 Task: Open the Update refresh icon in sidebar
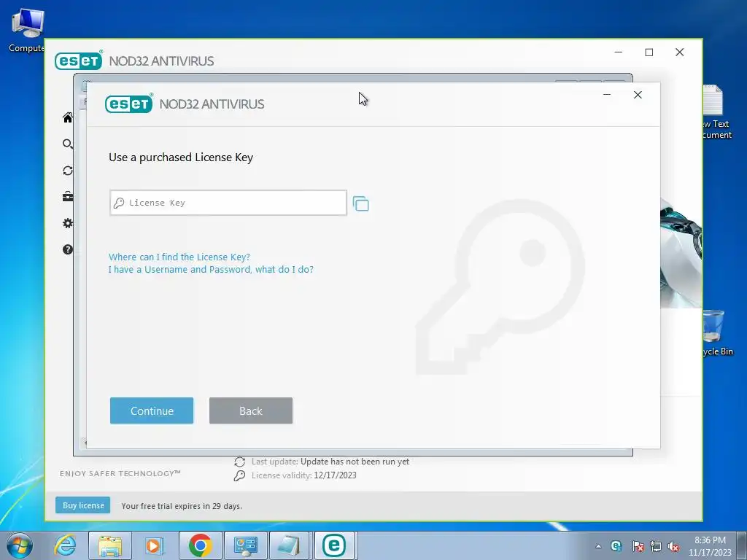(x=68, y=171)
